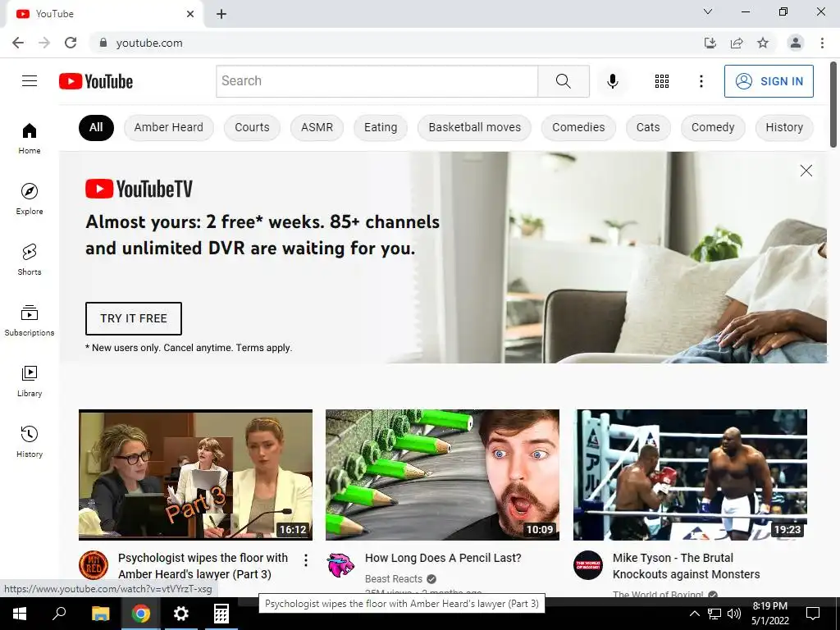840x630 pixels.
Task: Reload the page
Action: 71,43
